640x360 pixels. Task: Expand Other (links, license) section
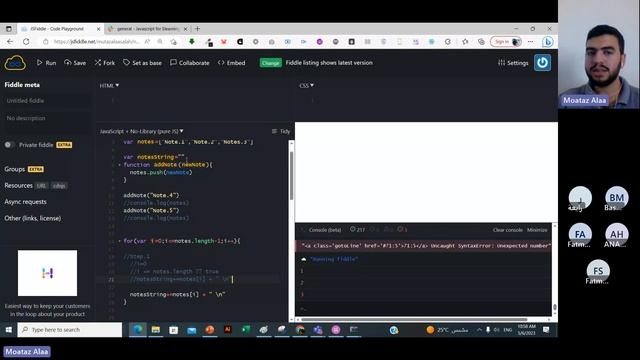[33, 218]
